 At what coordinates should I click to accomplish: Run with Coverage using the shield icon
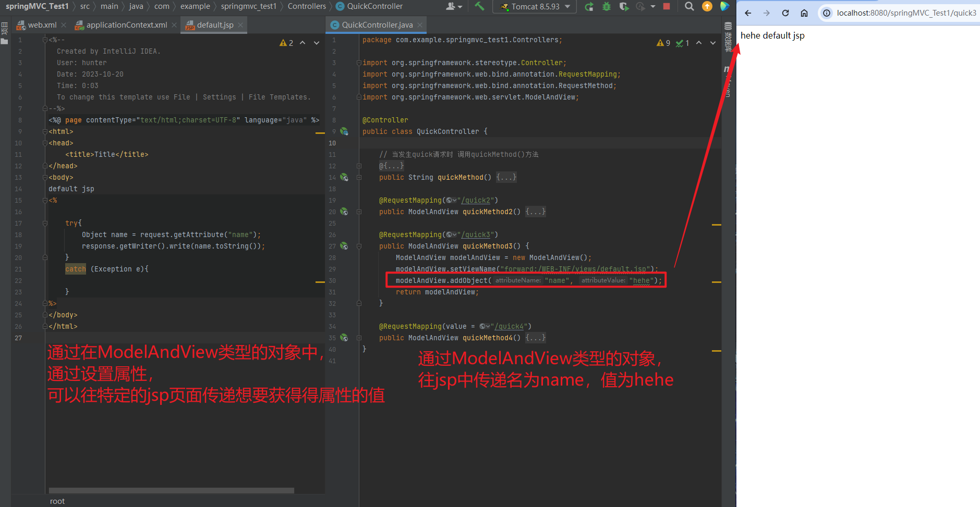pos(623,6)
